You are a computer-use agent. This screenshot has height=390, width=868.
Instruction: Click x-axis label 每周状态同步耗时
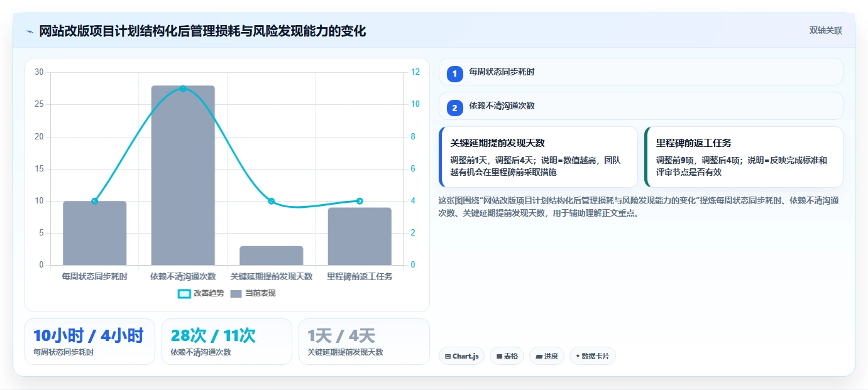(95, 276)
